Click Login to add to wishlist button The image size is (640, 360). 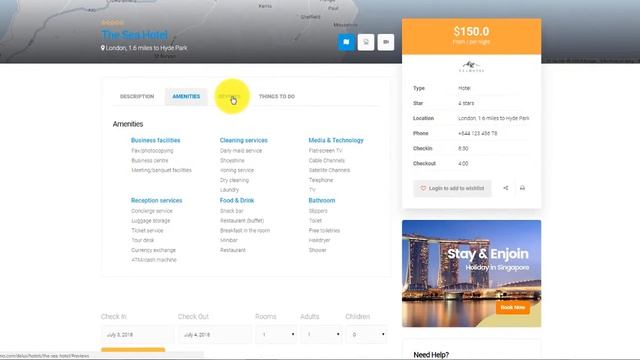click(452, 188)
